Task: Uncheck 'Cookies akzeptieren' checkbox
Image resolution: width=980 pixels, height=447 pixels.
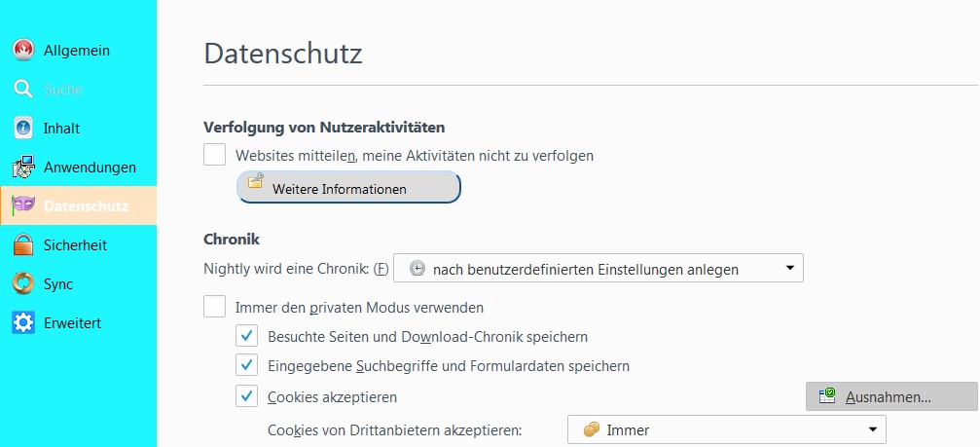Action: (x=246, y=397)
